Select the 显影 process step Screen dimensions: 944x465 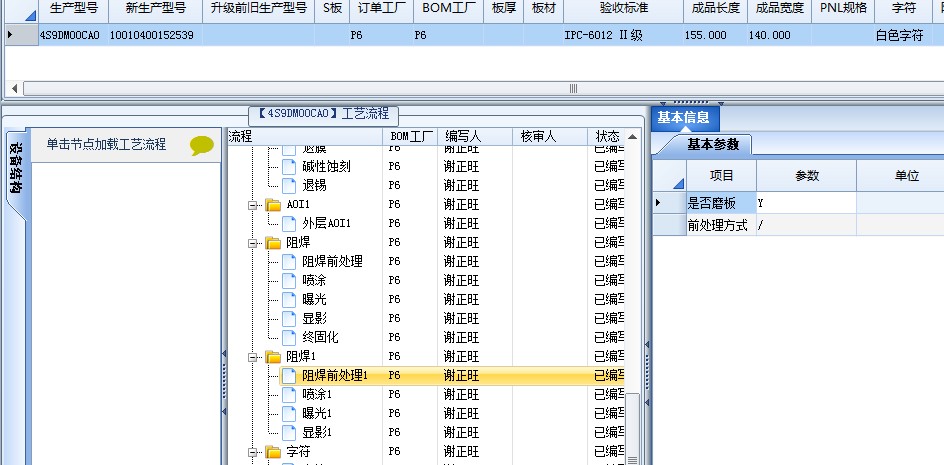(x=314, y=318)
